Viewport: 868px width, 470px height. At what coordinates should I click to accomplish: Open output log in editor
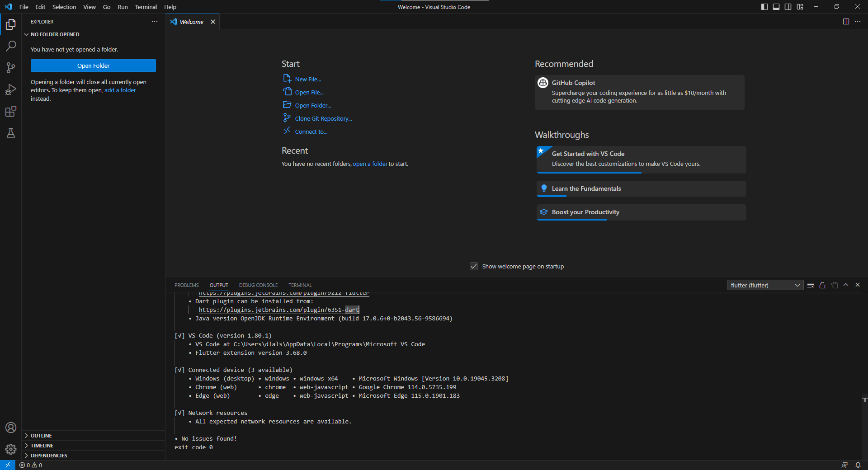[834, 285]
